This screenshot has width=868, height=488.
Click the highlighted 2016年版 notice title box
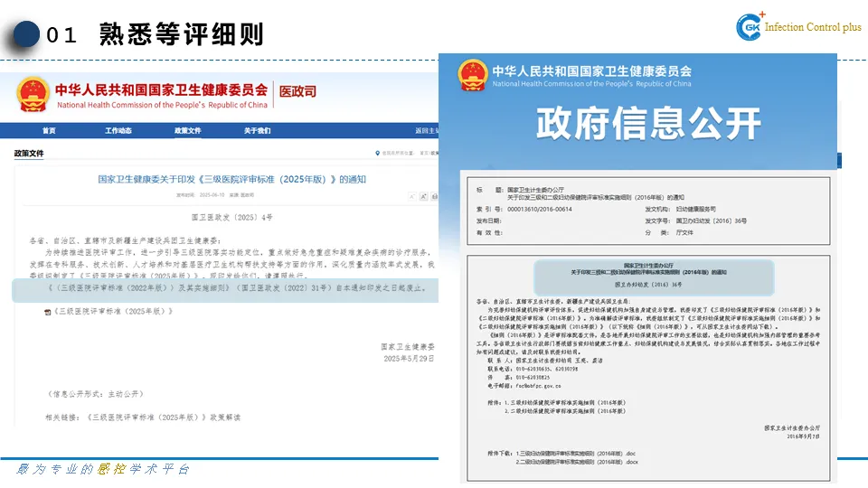[x=654, y=277]
